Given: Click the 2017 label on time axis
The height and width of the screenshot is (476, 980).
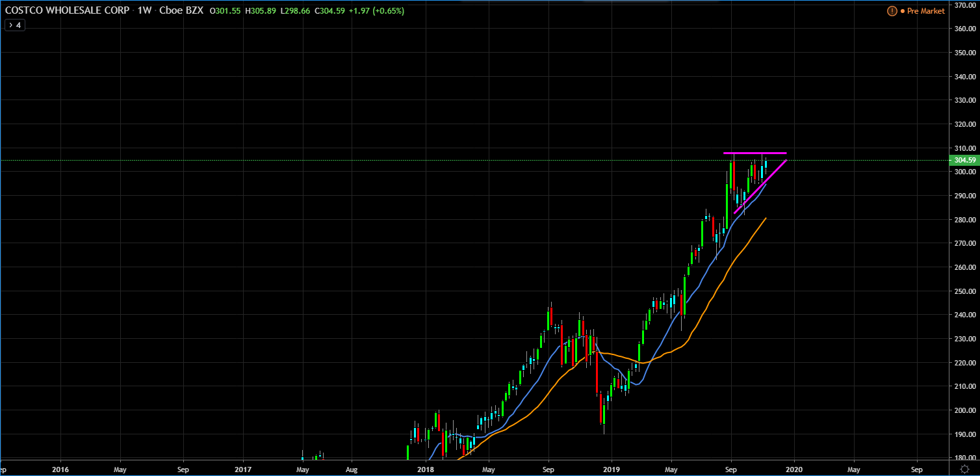Looking at the screenshot, I should pyautogui.click(x=243, y=469).
